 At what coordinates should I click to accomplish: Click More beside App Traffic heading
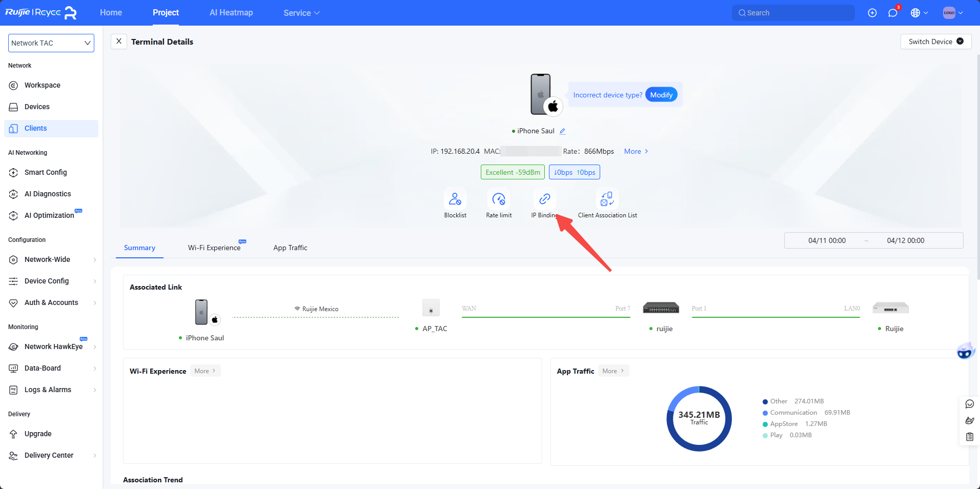(x=613, y=371)
